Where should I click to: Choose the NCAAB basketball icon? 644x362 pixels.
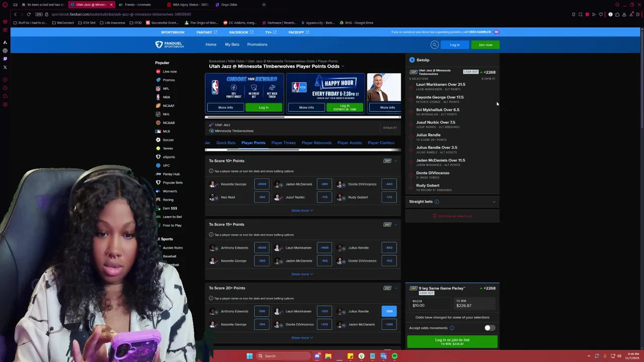pos(158,123)
